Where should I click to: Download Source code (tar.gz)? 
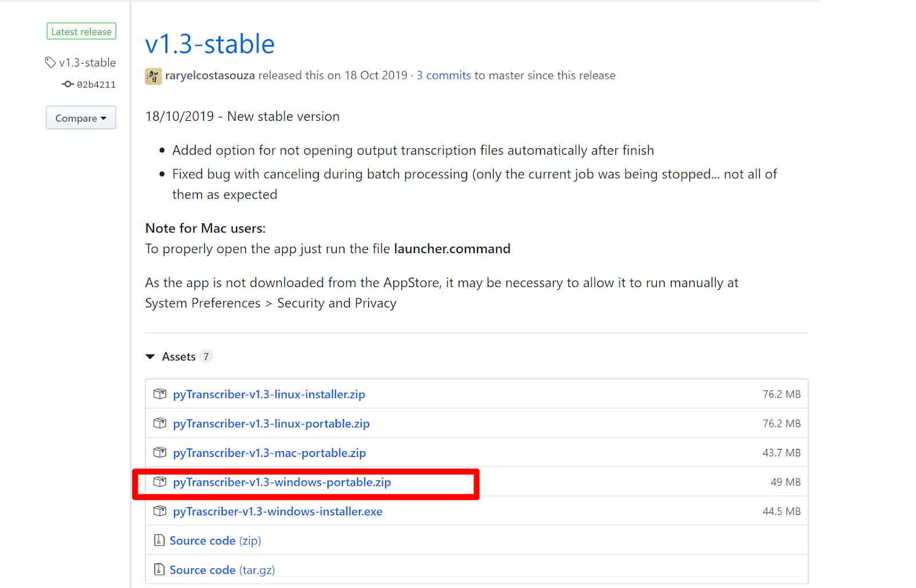coord(222,570)
